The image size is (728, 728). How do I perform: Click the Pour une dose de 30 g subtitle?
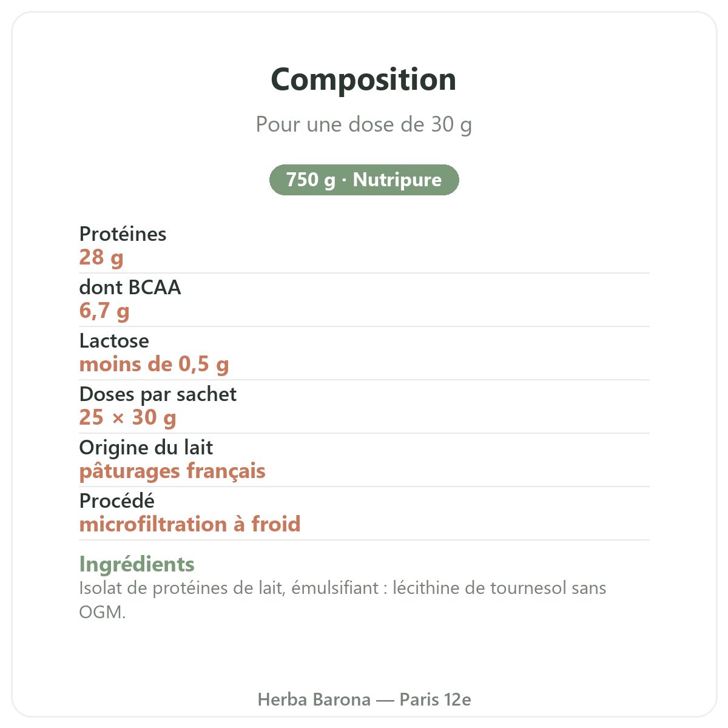coord(364,124)
